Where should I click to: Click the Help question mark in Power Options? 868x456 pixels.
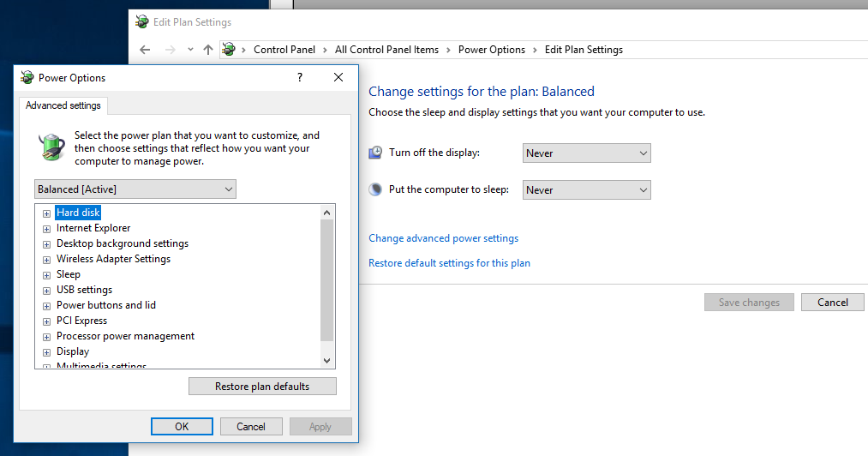[x=300, y=77]
